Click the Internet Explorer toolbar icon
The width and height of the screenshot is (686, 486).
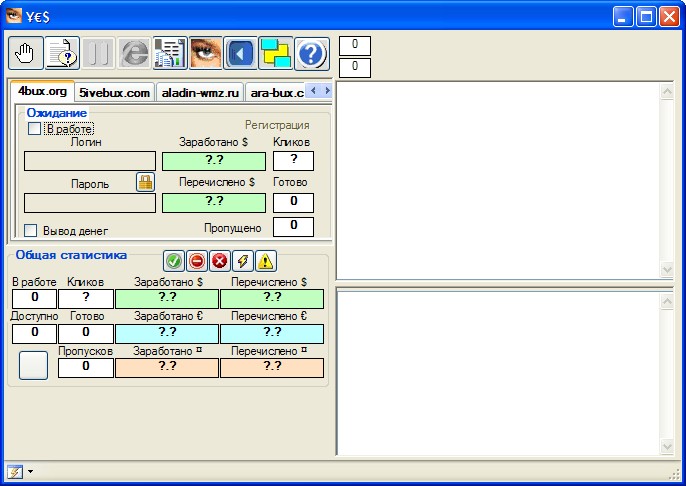point(134,53)
